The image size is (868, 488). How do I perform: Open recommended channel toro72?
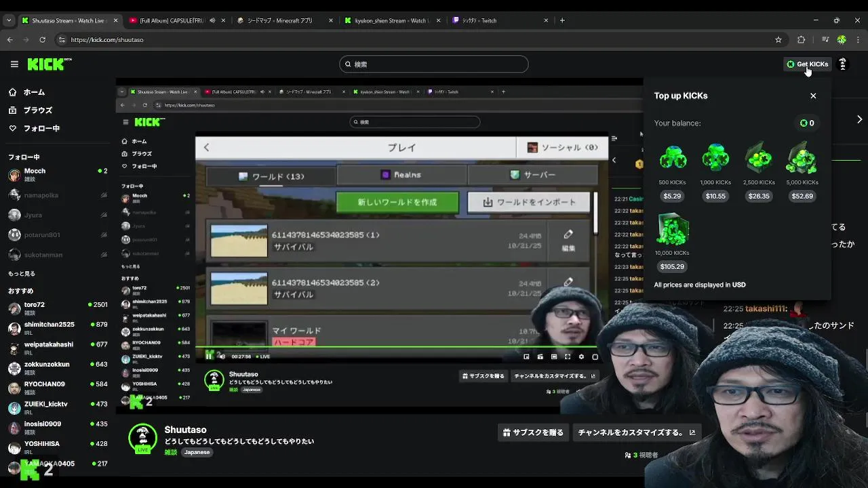[57, 308]
